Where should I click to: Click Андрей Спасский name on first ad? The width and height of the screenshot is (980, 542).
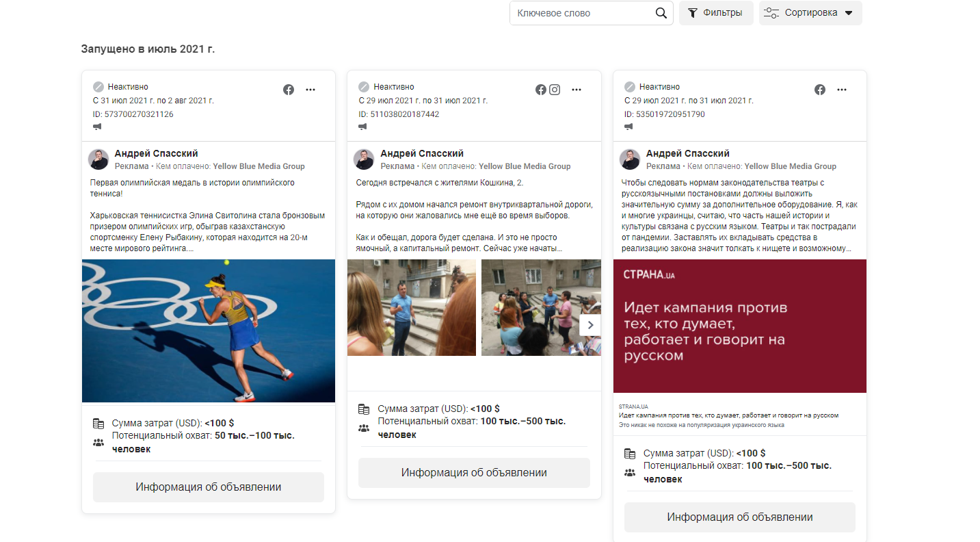(x=156, y=153)
